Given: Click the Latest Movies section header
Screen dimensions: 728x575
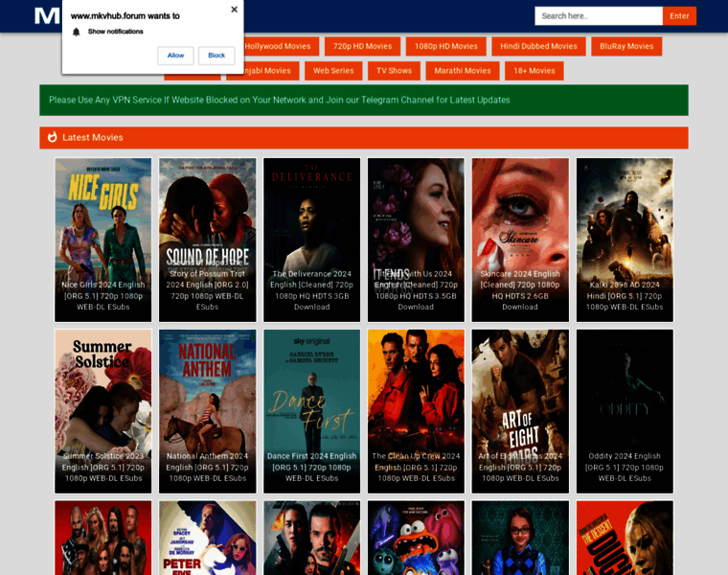Looking at the screenshot, I should [x=364, y=137].
